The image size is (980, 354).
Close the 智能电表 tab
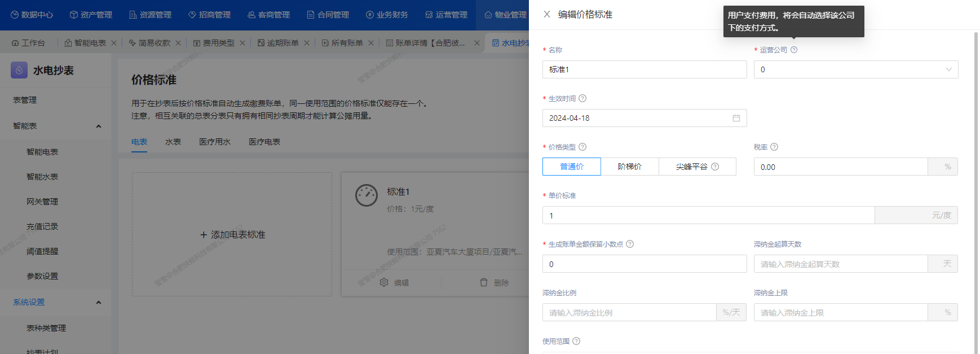pyautogui.click(x=114, y=43)
